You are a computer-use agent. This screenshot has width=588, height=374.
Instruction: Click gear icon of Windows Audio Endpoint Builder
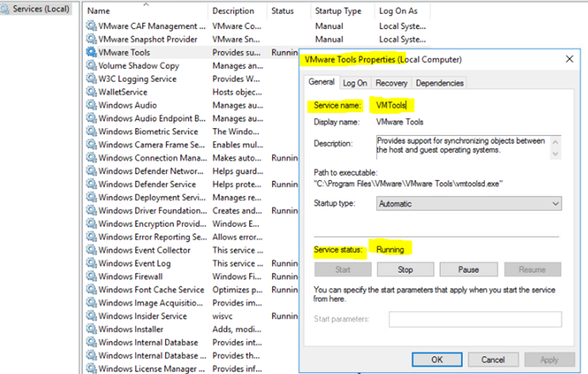(x=91, y=117)
